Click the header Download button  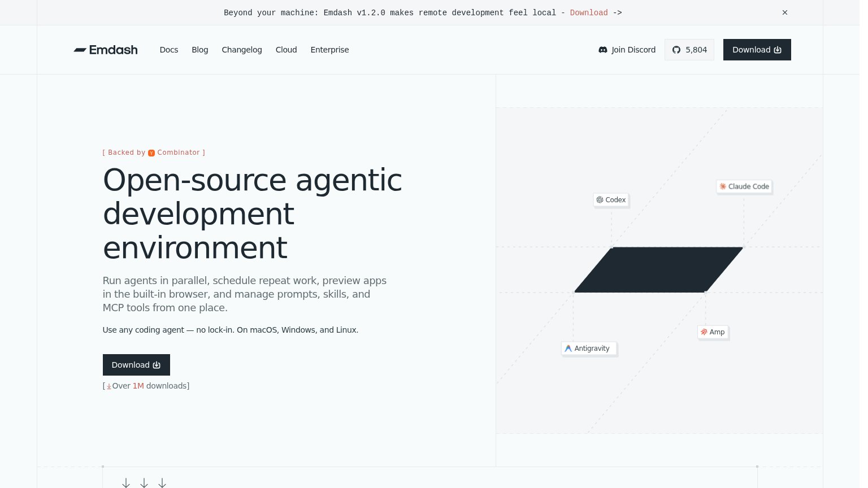757,50
